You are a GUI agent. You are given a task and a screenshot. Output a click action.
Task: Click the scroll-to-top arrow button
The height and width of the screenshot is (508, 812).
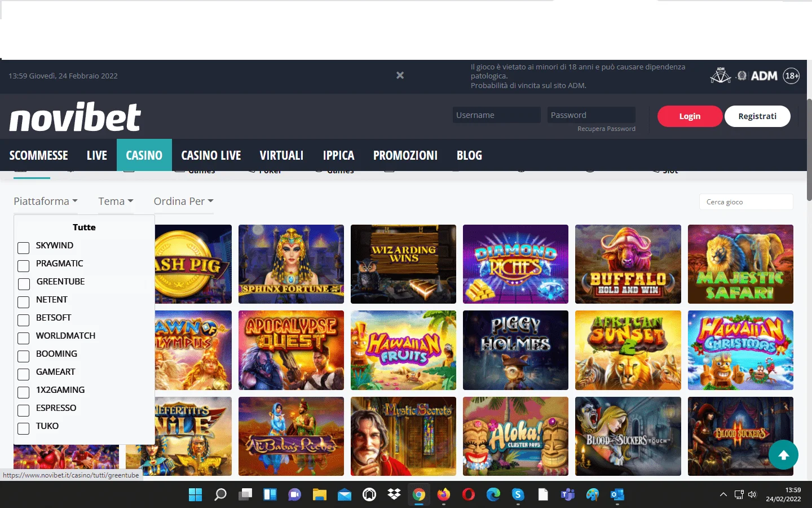pyautogui.click(x=783, y=455)
